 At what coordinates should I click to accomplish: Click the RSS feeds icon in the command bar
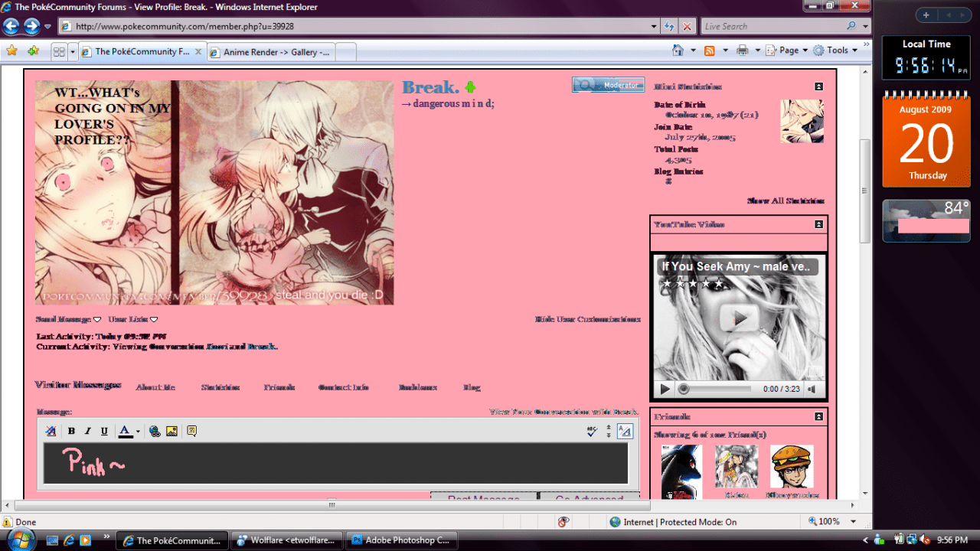pos(710,51)
